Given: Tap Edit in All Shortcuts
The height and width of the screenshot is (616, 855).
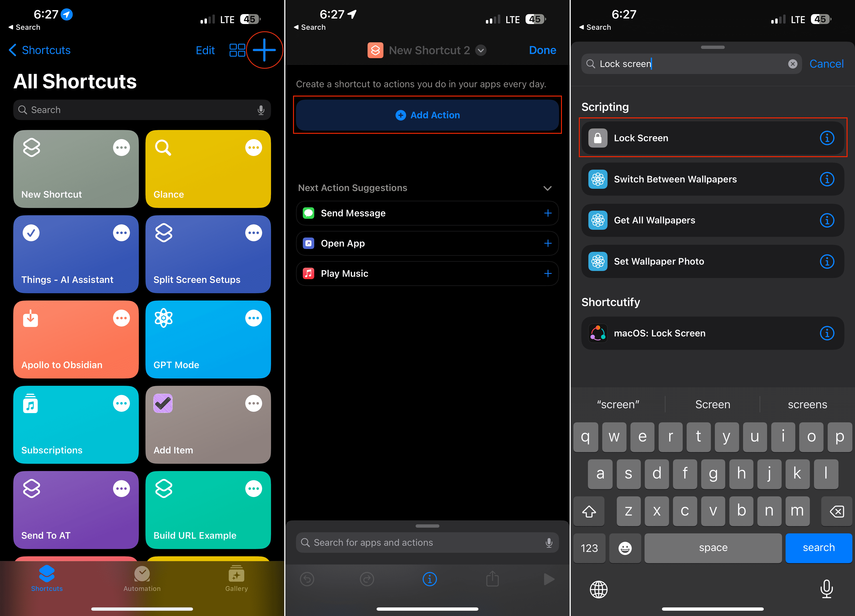Looking at the screenshot, I should pyautogui.click(x=205, y=50).
